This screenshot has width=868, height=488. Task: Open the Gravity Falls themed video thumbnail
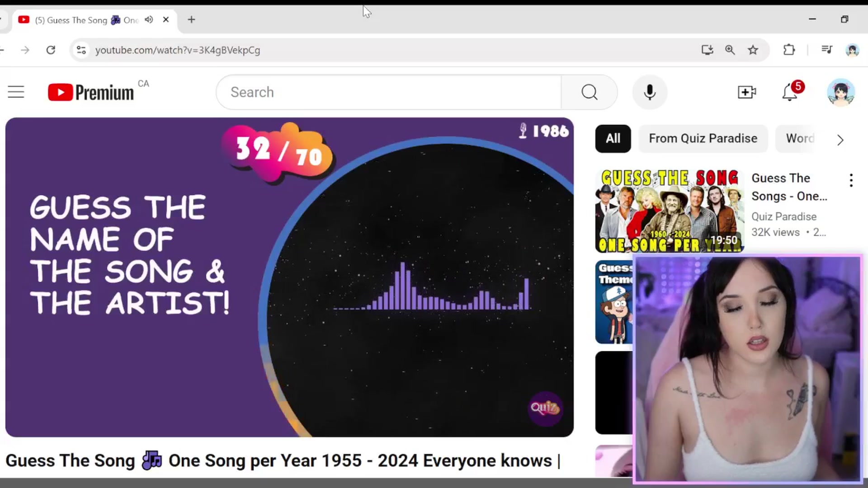coord(614,302)
